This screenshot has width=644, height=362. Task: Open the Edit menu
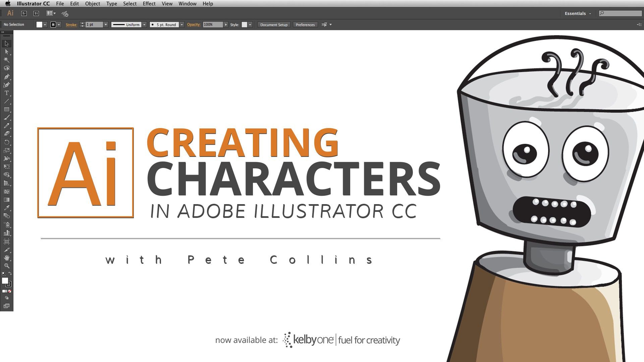pos(74,4)
